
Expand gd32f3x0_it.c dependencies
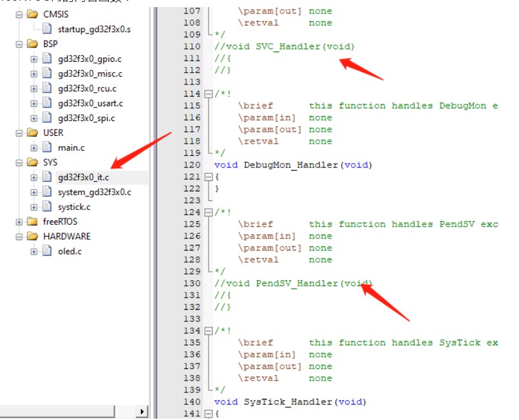(33, 178)
